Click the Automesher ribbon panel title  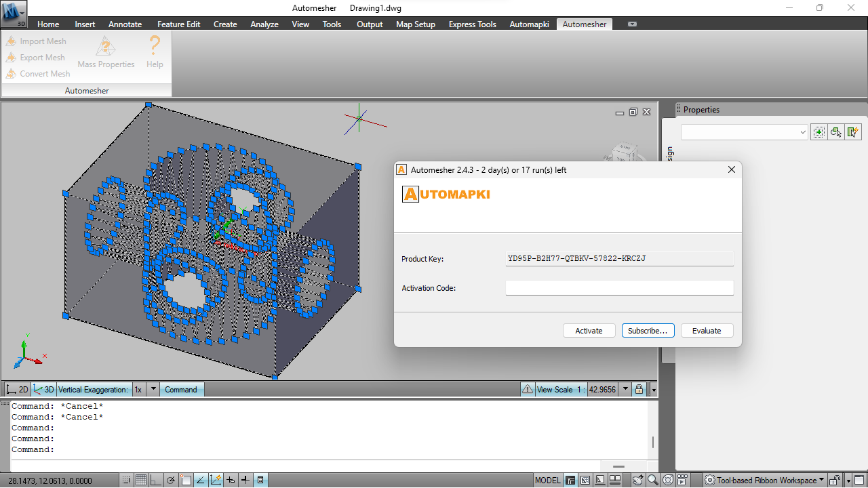pyautogui.click(x=87, y=90)
